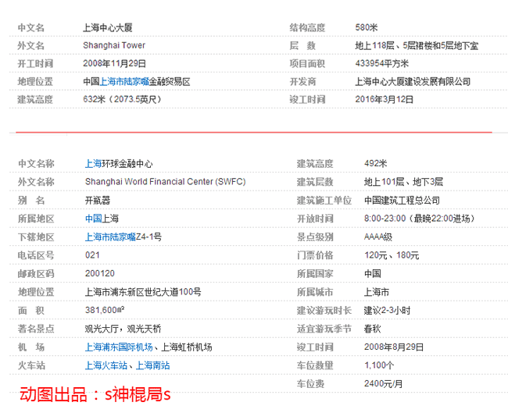Select the date 2008年11月29日
This screenshot has height=420, width=508.
coord(114,63)
